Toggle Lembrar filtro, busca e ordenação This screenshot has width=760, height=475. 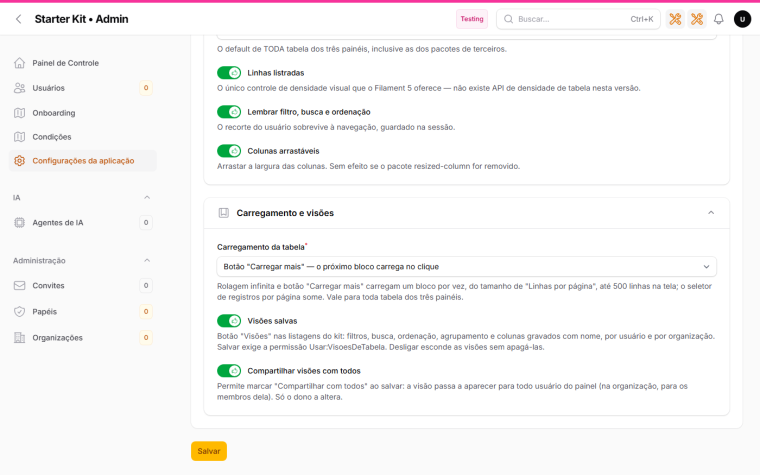point(229,112)
